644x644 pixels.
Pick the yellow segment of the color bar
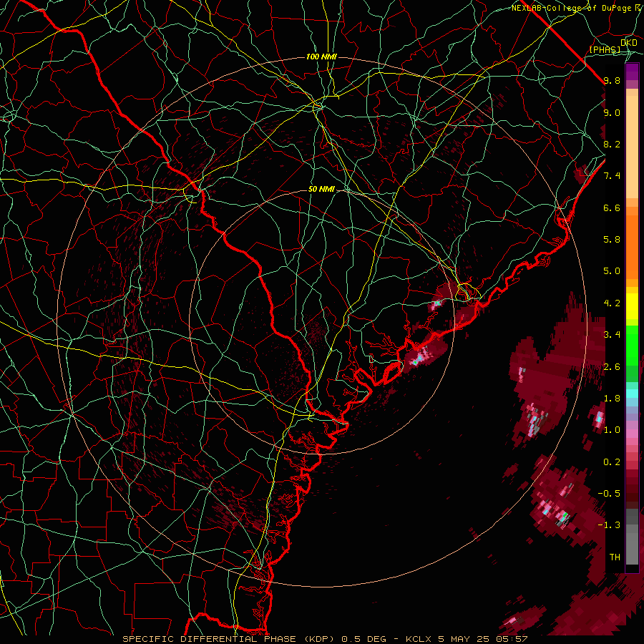pos(632,306)
